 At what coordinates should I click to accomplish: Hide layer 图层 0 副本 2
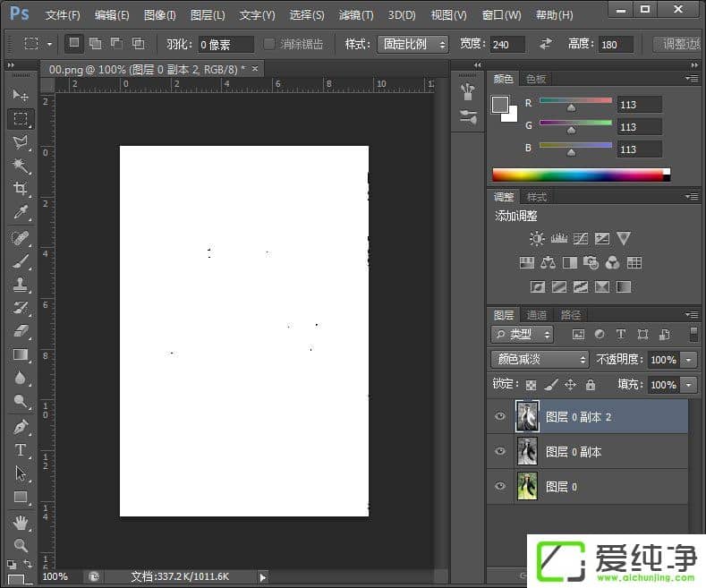(500, 417)
